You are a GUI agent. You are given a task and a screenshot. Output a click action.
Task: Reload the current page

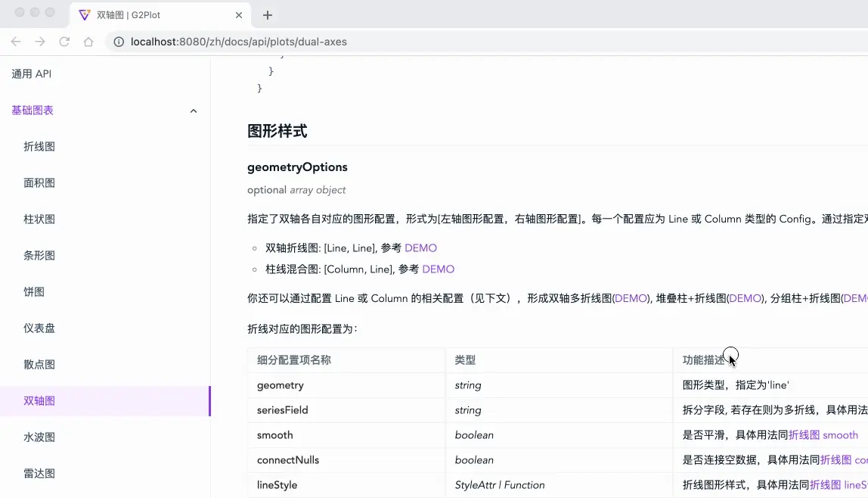tap(64, 42)
